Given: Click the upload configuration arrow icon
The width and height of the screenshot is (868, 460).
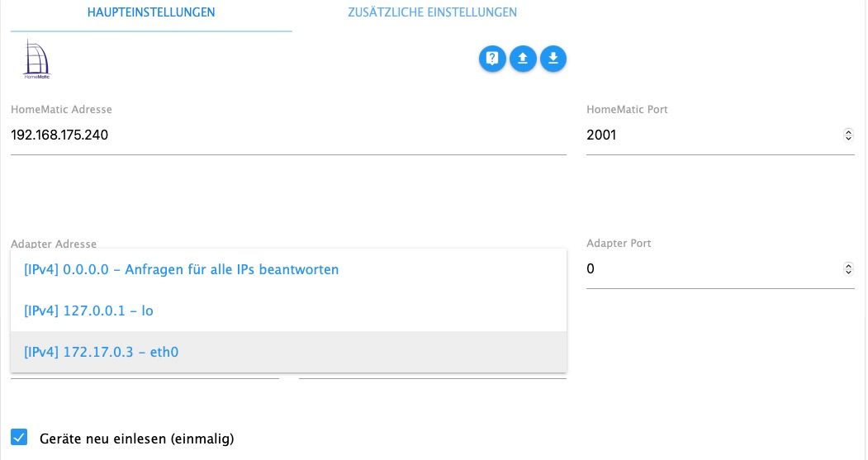Looking at the screenshot, I should pos(523,59).
